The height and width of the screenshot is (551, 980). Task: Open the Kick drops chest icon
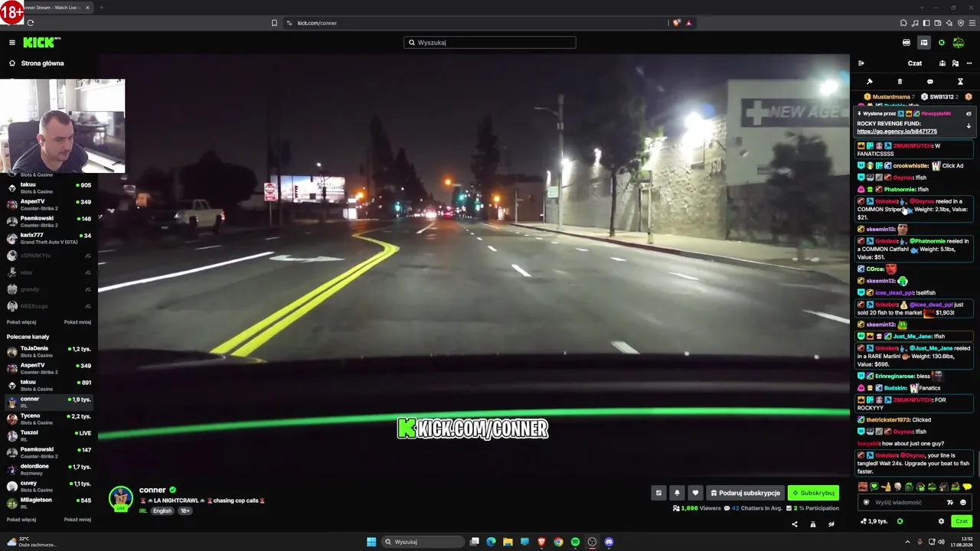tap(906, 43)
